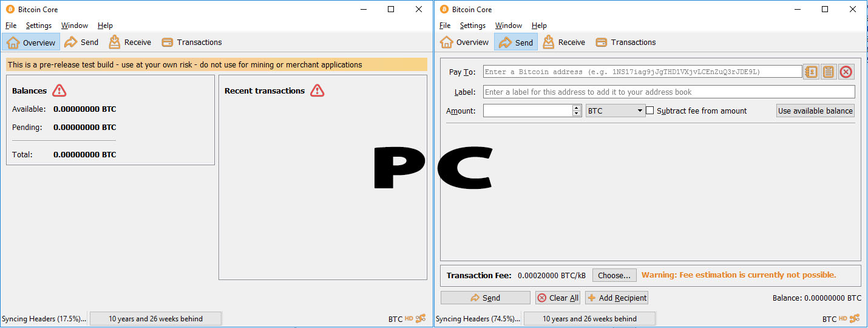Open Help menu in left window
This screenshot has height=328, width=868.
[x=105, y=26]
